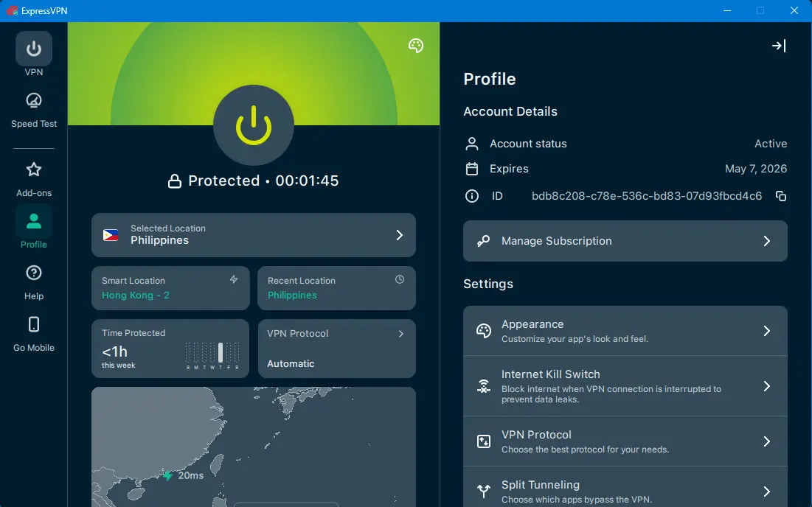Open Split Tunneling settings
This screenshot has height=507, width=812.
[x=625, y=487]
